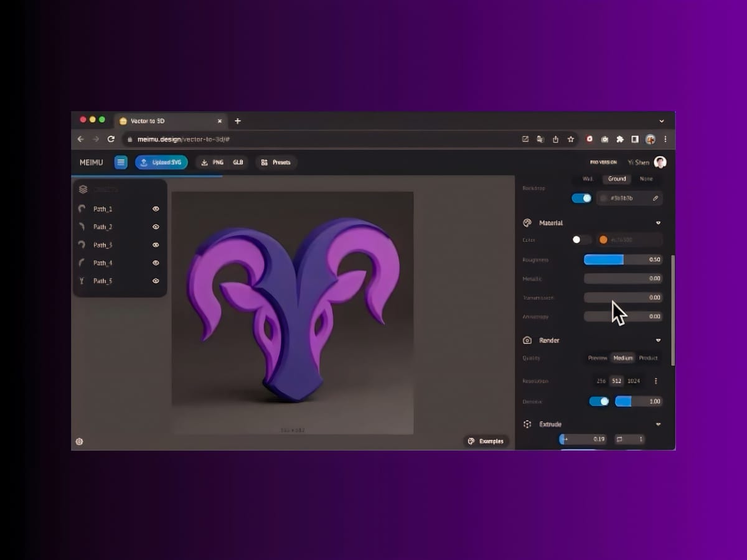Open the Presets button
Viewport: 747px width, 560px height.
pyautogui.click(x=276, y=162)
